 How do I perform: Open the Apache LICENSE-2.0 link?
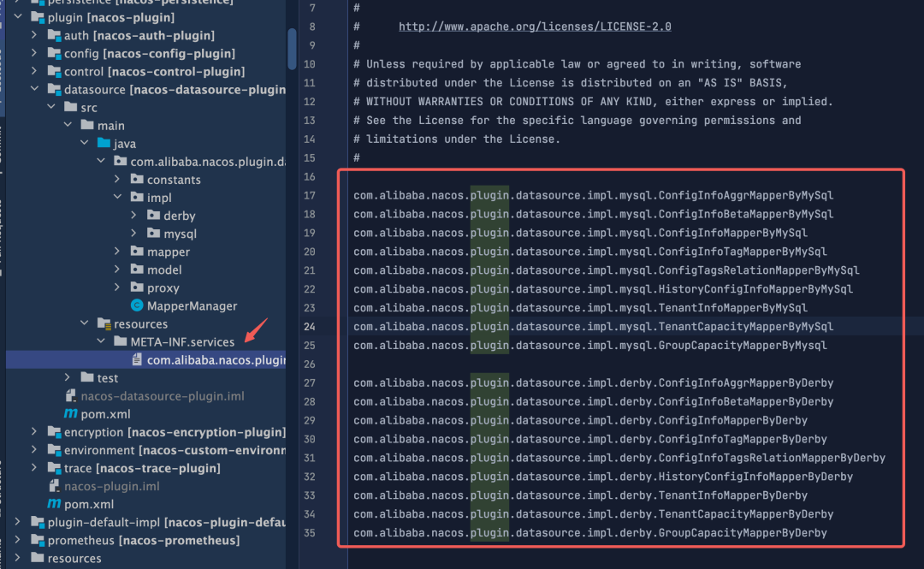(x=535, y=27)
